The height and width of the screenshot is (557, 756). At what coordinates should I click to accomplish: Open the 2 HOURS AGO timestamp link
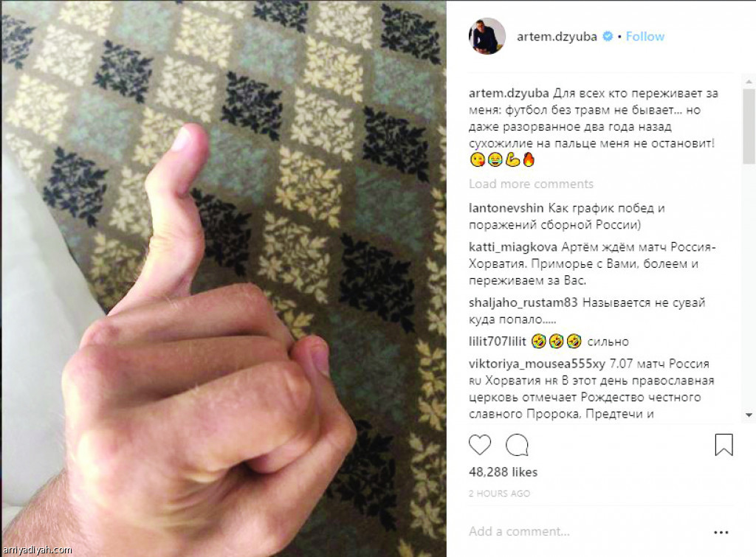click(499, 494)
